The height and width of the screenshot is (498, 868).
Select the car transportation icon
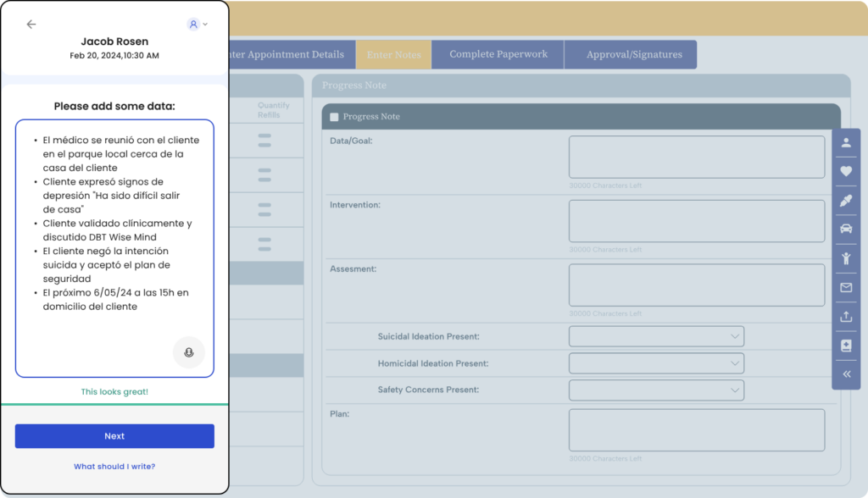[x=846, y=229]
